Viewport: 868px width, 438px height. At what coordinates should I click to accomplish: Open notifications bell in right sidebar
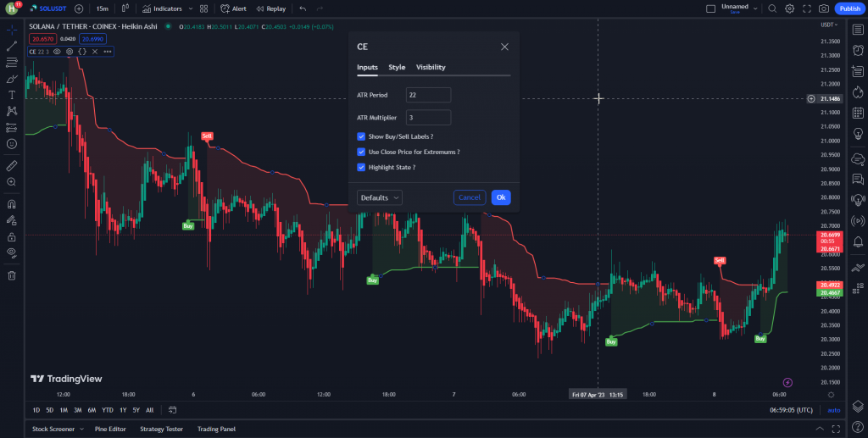[858, 241]
